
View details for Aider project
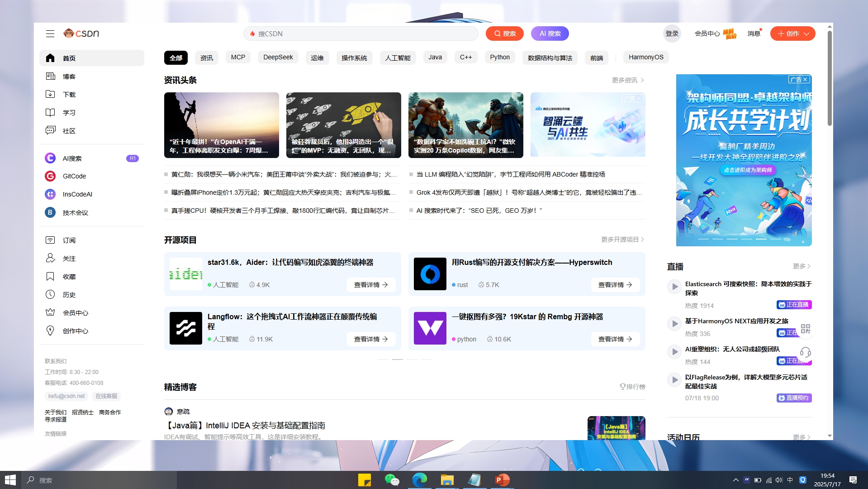(x=371, y=285)
